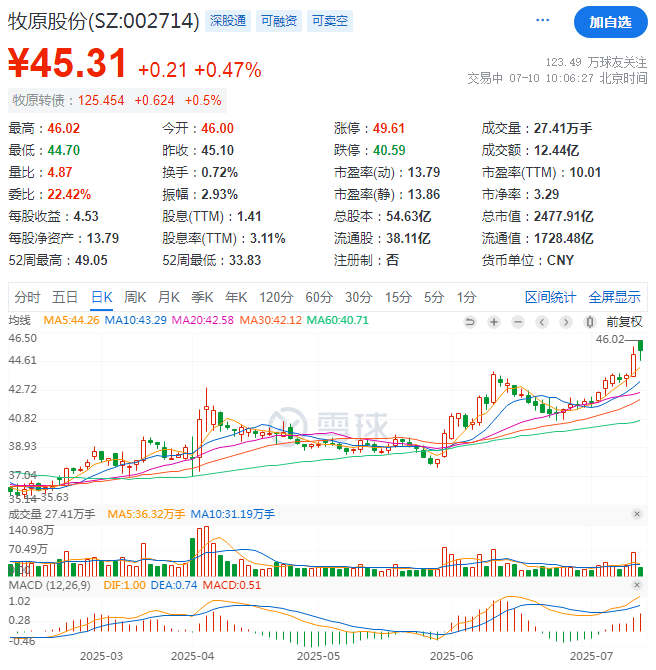Click the 123.49 万球友关注 follower count

[x=596, y=62]
